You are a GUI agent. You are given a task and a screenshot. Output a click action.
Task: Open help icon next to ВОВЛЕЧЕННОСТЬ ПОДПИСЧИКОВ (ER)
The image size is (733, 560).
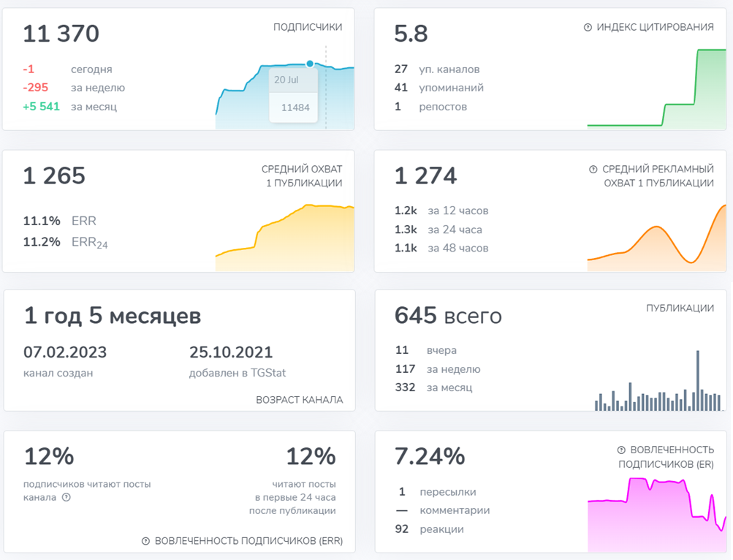click(621, 450)
